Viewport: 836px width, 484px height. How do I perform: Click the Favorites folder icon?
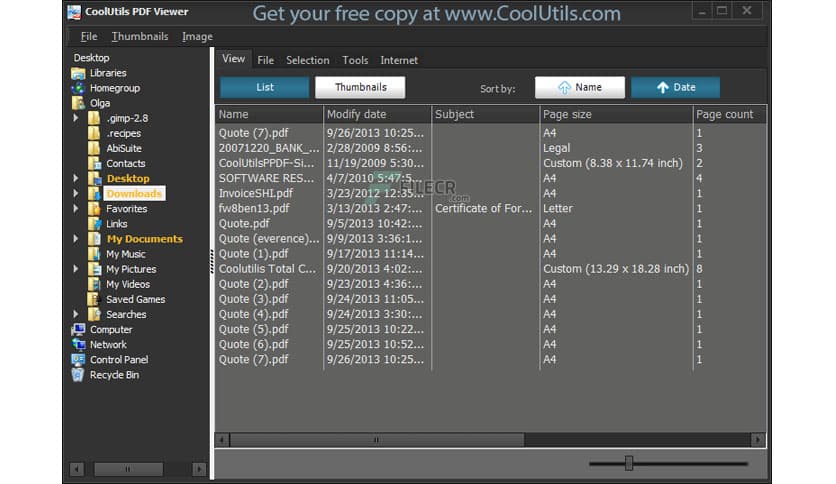(x=94, y=209)
